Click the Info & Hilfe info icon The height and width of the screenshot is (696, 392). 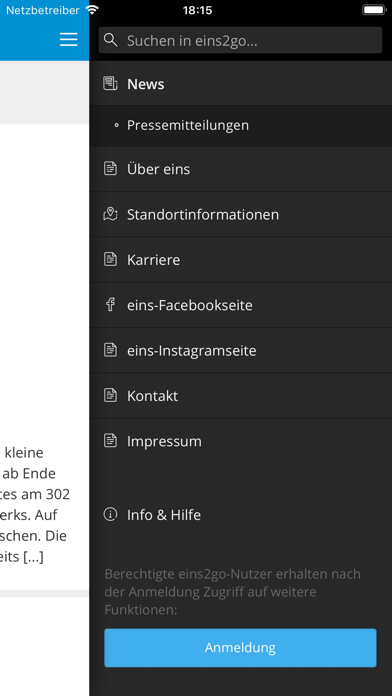[110, 514]
